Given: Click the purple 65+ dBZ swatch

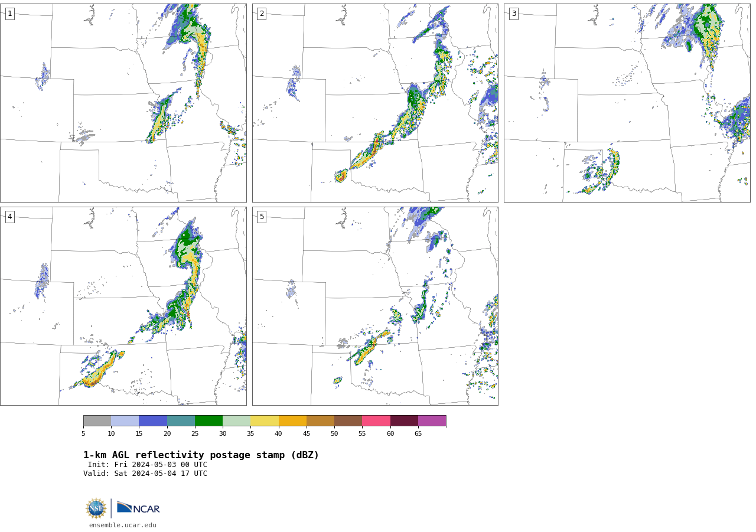Looking at the screenshot, I should coord(432,421).
